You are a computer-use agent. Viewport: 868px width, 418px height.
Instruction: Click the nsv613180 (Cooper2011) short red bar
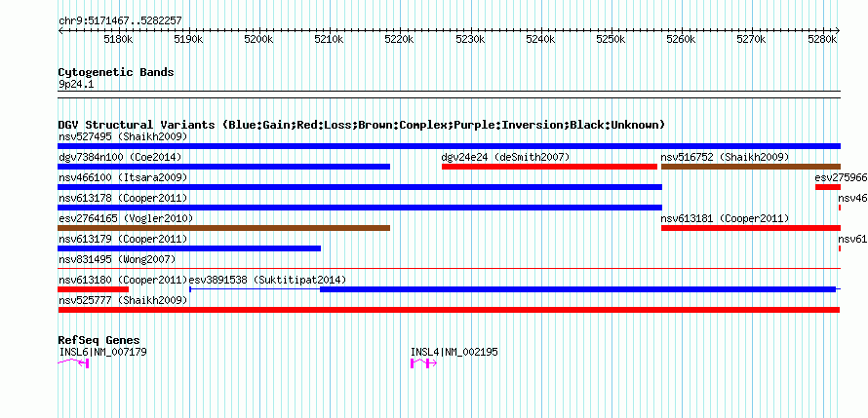(x=93, y=289)
